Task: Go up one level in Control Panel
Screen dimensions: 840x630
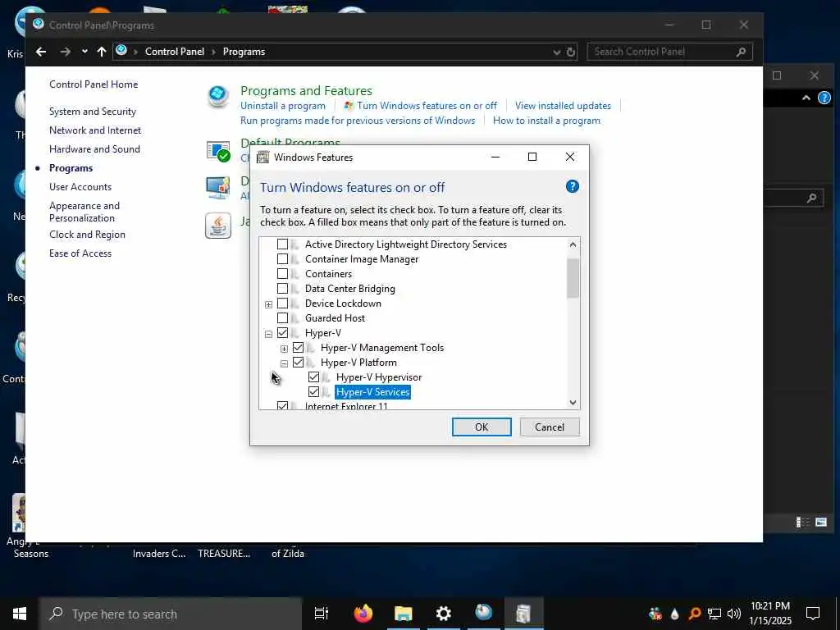Action: [102, 52]
